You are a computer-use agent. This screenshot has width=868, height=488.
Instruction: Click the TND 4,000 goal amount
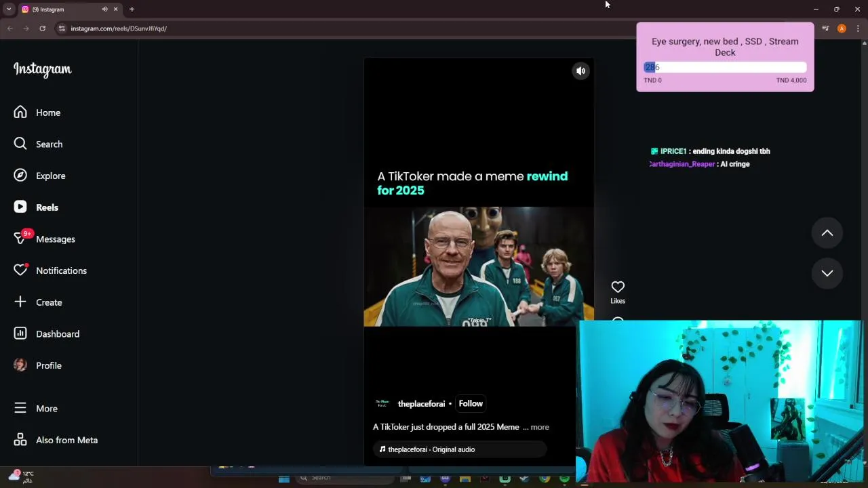pos(791,80)
